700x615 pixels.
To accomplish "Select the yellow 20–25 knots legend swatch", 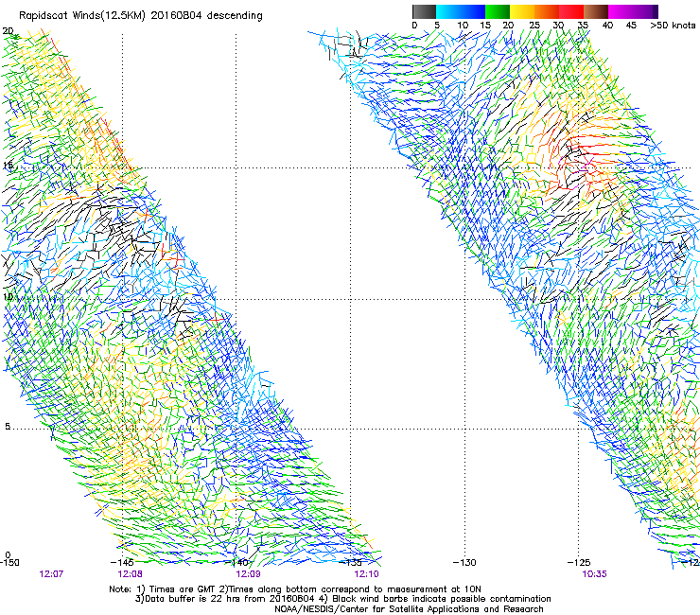I will pos(522,11).
